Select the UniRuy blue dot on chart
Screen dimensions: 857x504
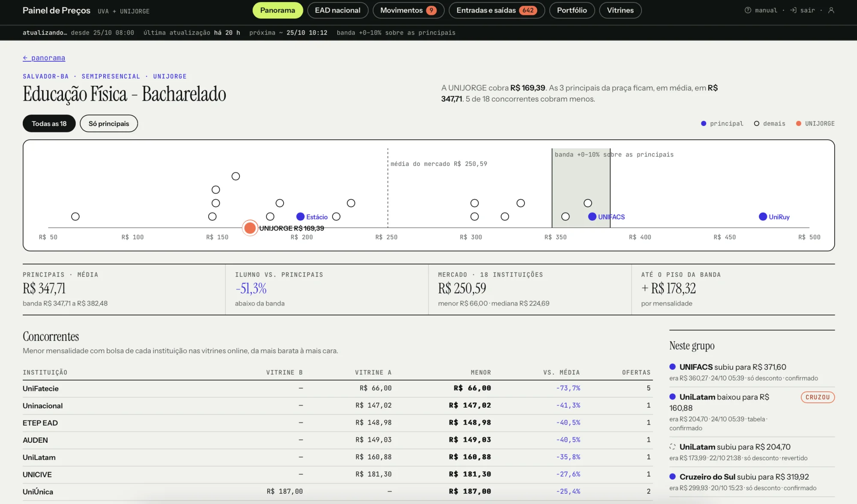tap(763, 217)
